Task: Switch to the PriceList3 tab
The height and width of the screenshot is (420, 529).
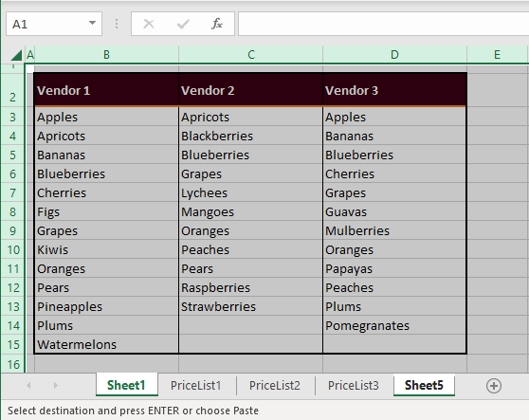Action: click(x=354, y=385)
